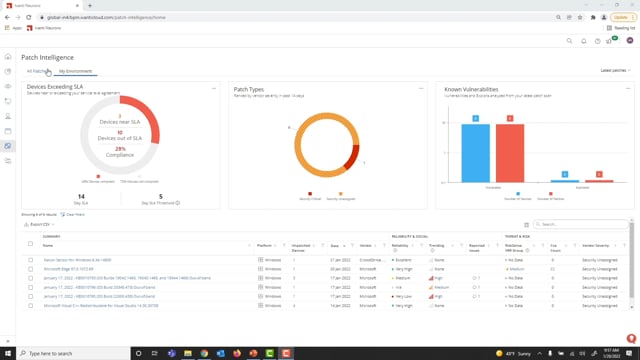Open the Microsoft Edge patch link
The image size is (640, 360).
click(x=68, y=269)
